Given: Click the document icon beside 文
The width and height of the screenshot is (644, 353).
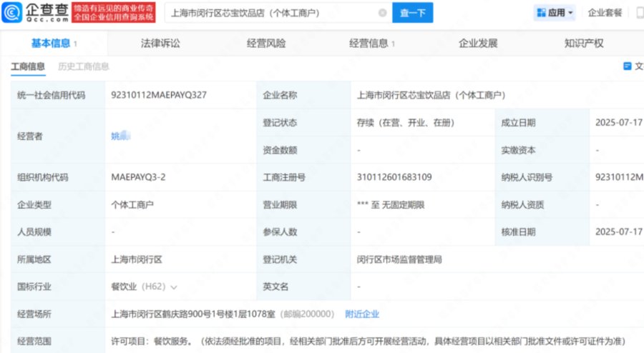Looking at the screenshot, I should click(627, 66).
